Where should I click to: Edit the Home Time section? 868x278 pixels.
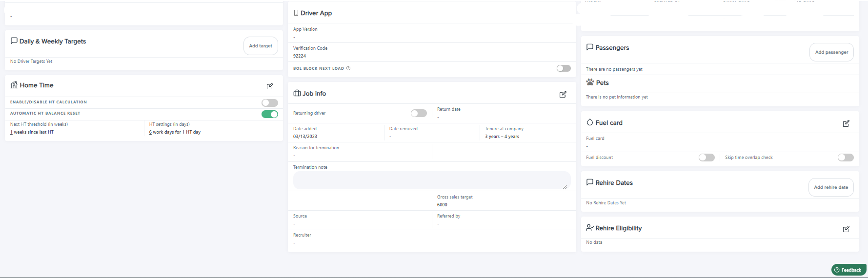coord(270,86)
